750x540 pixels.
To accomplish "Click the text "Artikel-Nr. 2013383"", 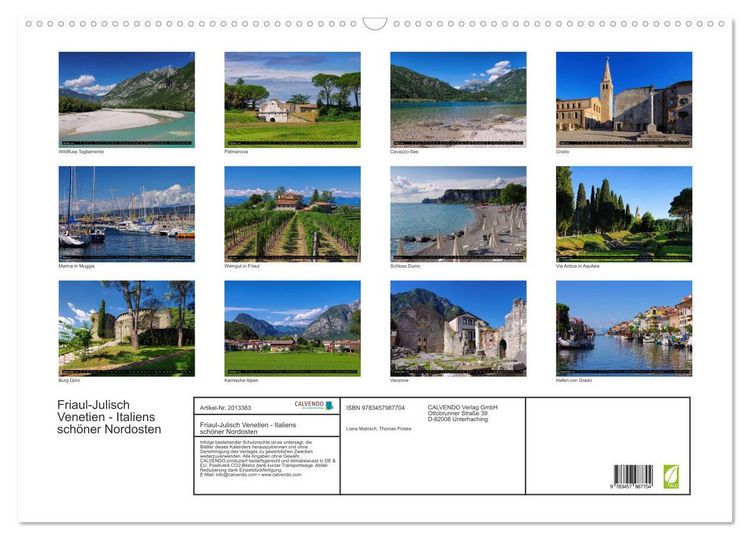I will (x=225, y=408).
